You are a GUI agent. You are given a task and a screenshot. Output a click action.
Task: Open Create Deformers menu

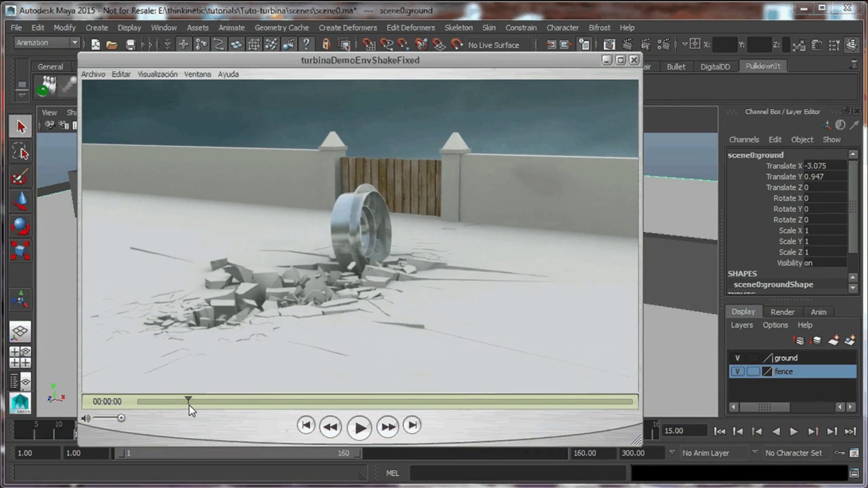click(348, 27)
